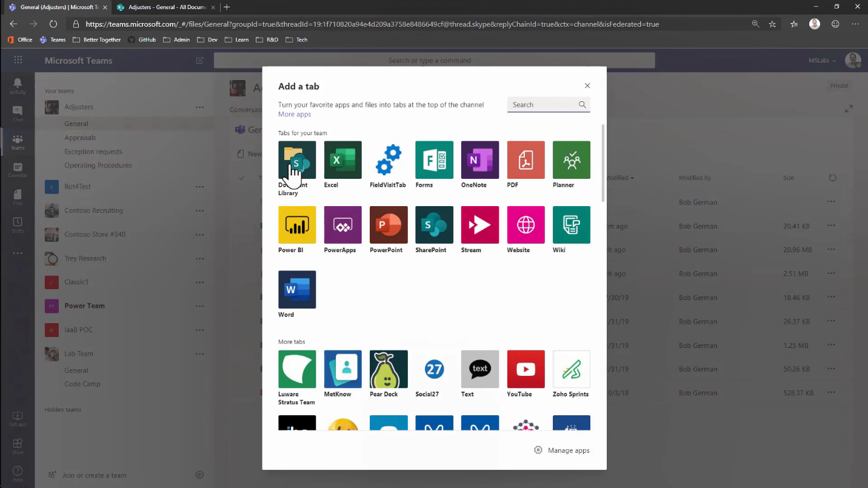Expand the Hidden teams section
This screenshot has width=868, height=488.
pos(62,410)
